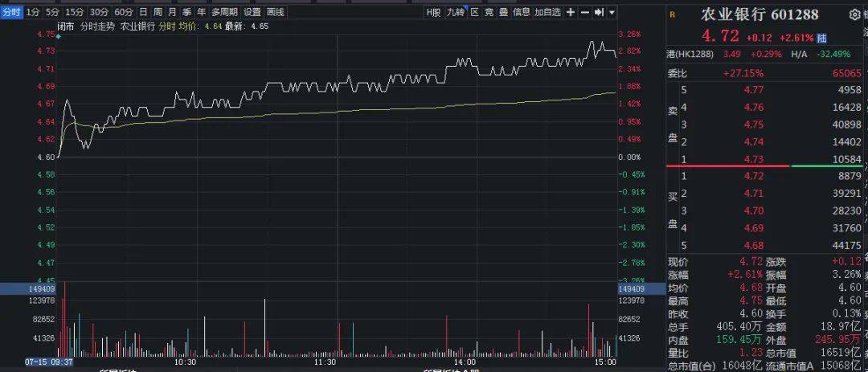Click the 内盘 value 159.45万
Image resolution: width=868 pixels, height=372 pixels.
739,340
